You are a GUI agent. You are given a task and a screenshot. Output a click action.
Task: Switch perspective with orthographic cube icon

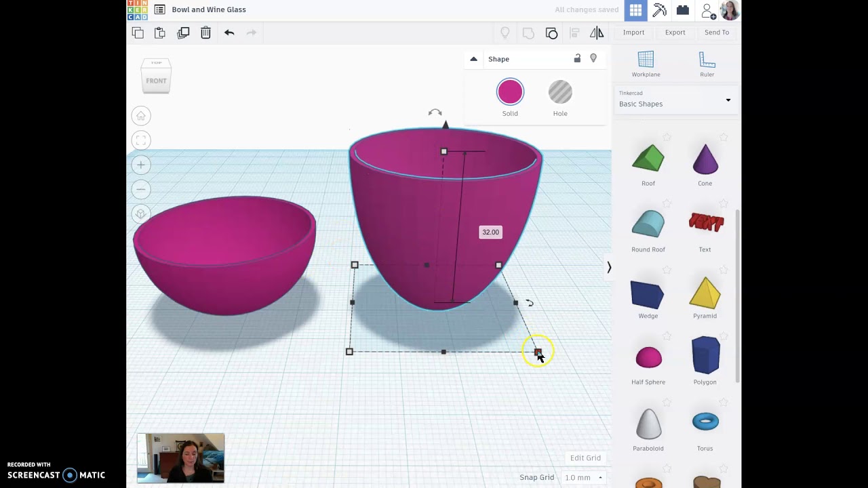[x=141, y=214]
